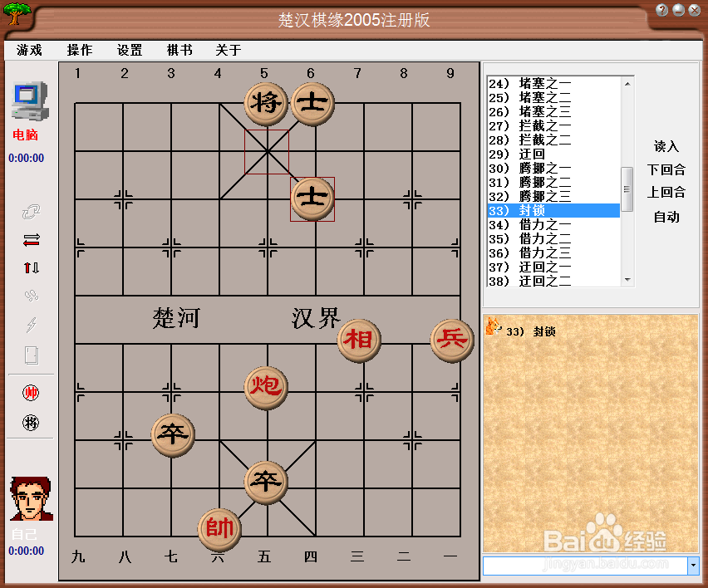Click the fox icon in commentary panel
708x588 pixels.
(x=493, y=326)
